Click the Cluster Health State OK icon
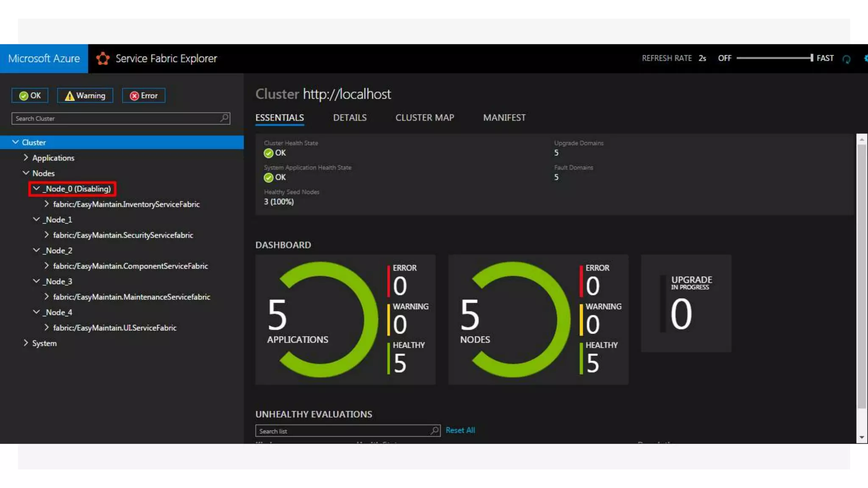 coord(268,153)
